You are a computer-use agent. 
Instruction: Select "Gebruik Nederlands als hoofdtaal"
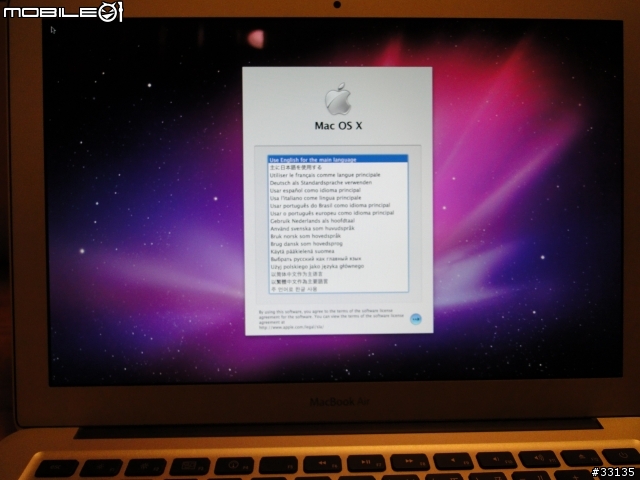[338, 221]
